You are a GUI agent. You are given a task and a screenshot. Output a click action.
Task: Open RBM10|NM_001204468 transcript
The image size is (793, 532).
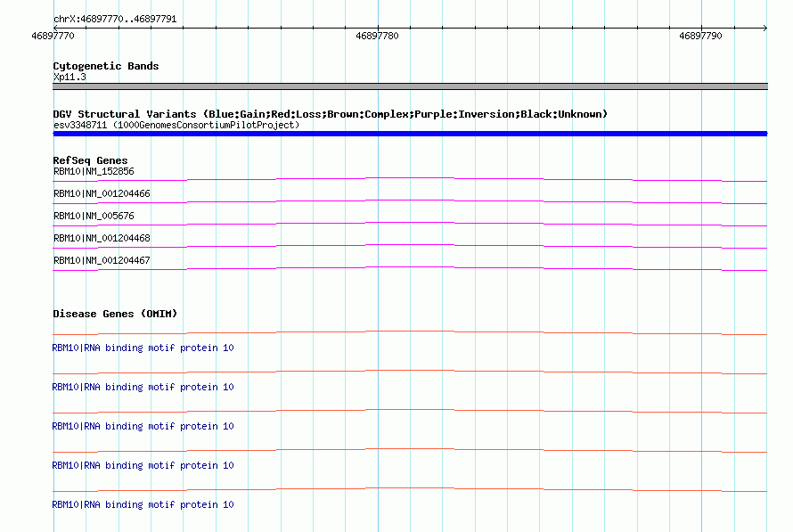point(102,238)
